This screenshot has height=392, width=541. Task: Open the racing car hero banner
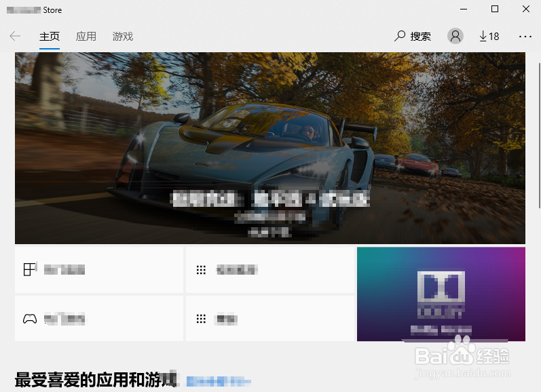(x=269, y=148)
